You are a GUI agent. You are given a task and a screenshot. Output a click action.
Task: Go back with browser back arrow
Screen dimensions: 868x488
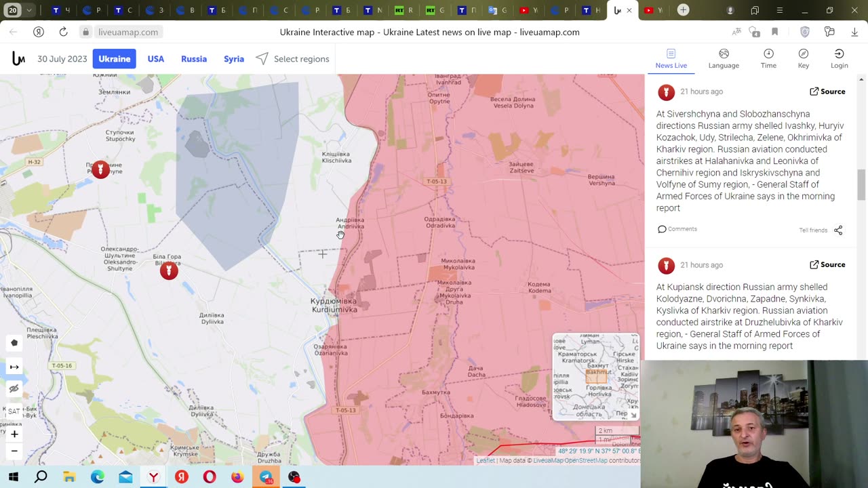tap(14, 32)
